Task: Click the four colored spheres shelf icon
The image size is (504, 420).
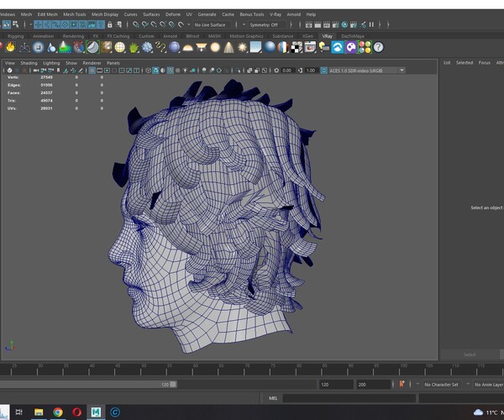Action: click(x=365, y=47)
